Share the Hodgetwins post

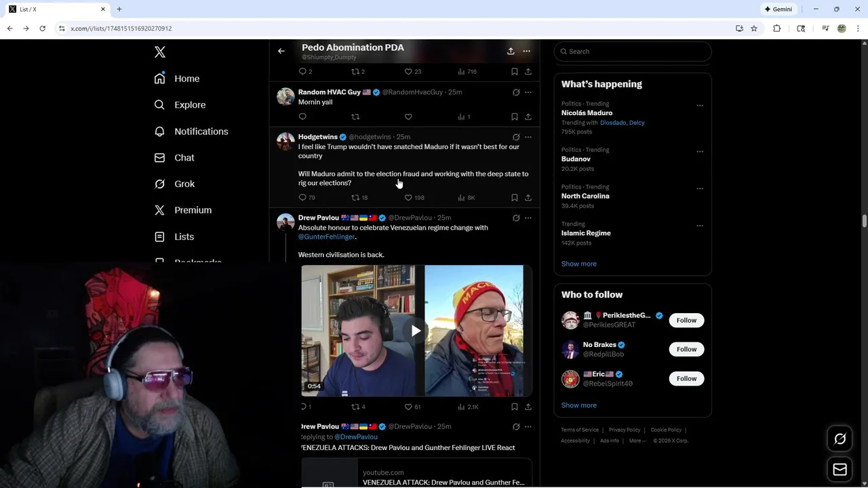pos(528,198)
